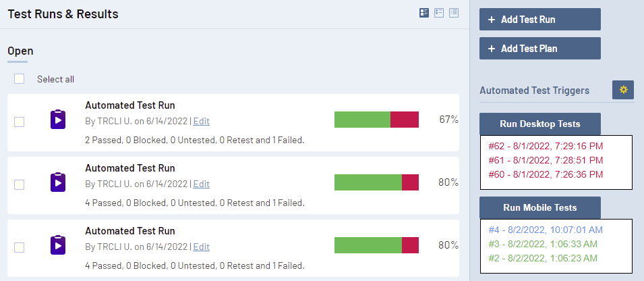This screenshot has width=644, height=281.
Task: Switch to the medium list view icon
Action: 439,13
